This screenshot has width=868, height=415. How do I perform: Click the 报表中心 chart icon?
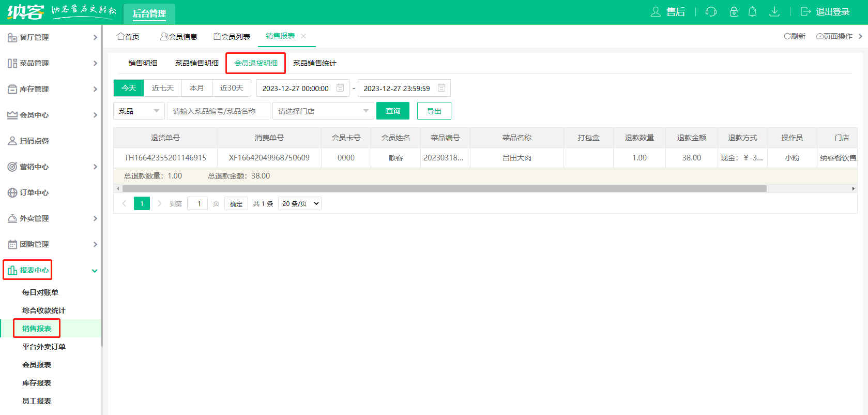12,270
